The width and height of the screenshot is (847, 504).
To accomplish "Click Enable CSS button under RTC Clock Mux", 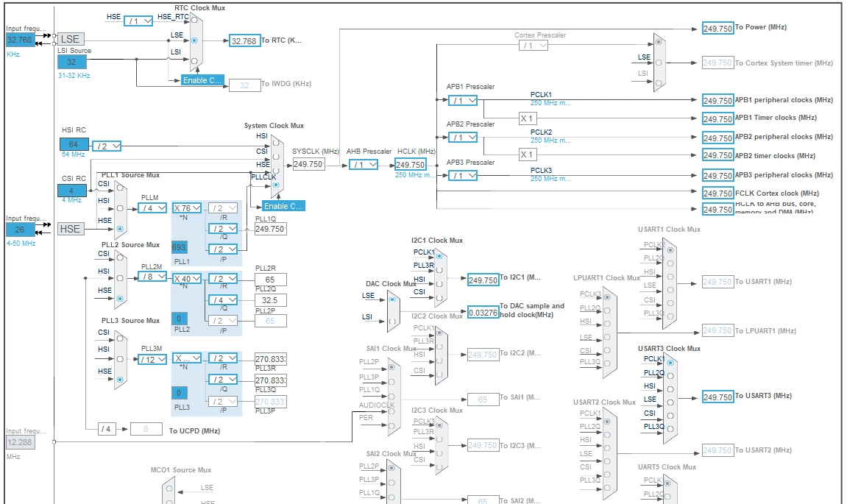I will pos(202,80).
